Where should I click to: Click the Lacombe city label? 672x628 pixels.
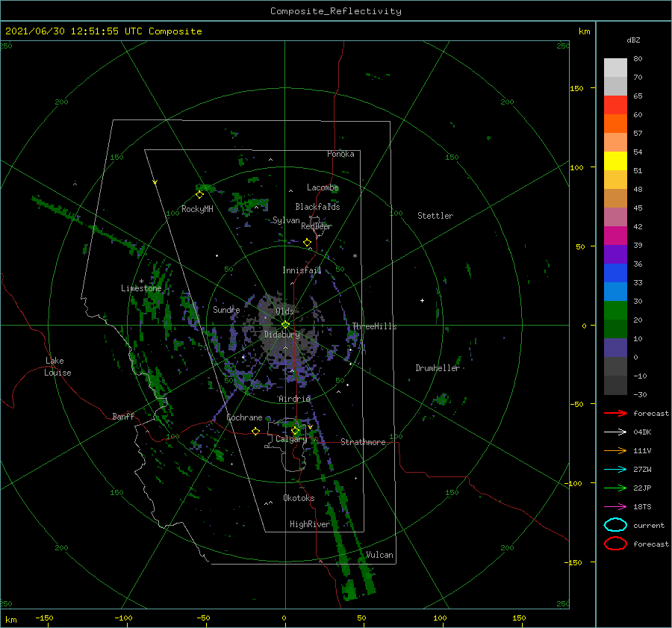point(323,187)
